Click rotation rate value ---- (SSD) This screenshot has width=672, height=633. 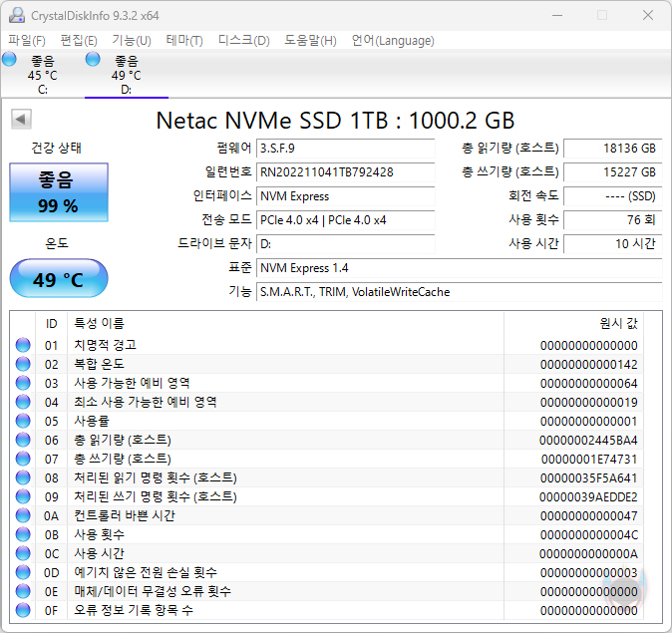coord(613,196)
